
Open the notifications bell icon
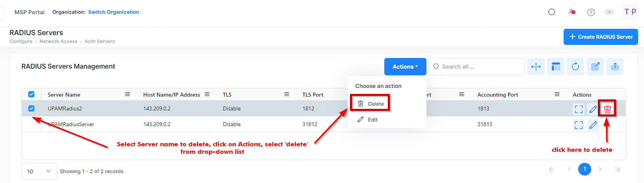pos(571,12)
